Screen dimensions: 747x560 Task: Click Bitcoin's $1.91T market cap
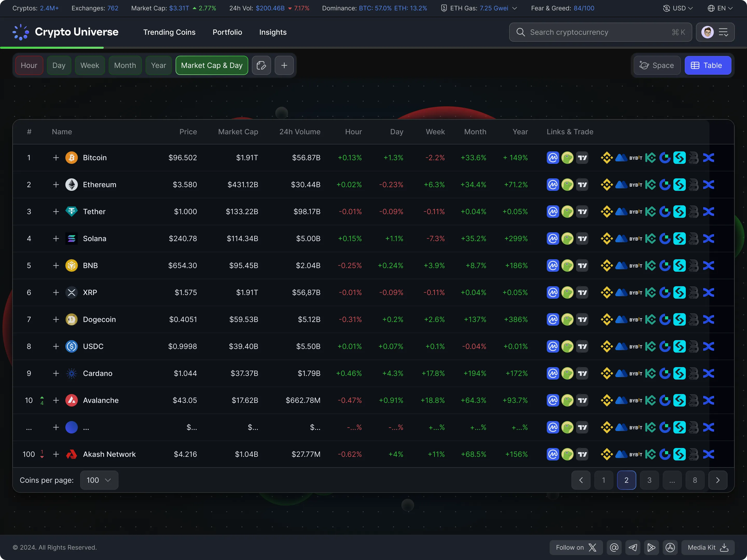point(247,158)
